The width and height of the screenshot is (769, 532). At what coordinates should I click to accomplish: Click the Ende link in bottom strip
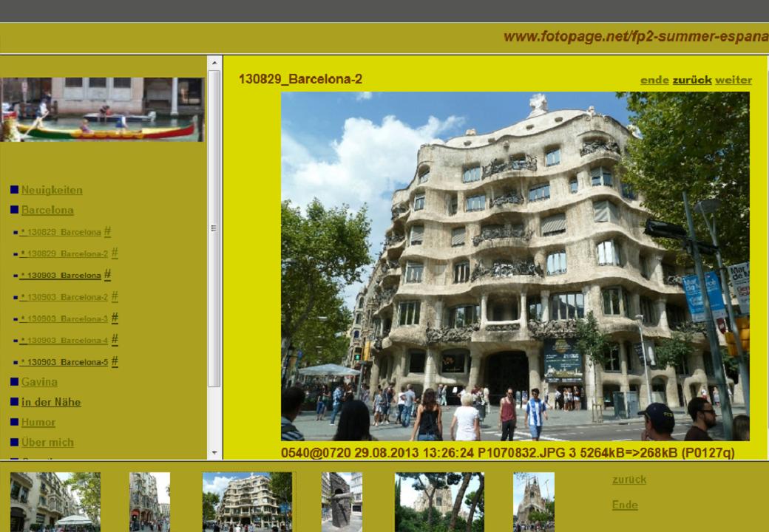click(624, 505)
